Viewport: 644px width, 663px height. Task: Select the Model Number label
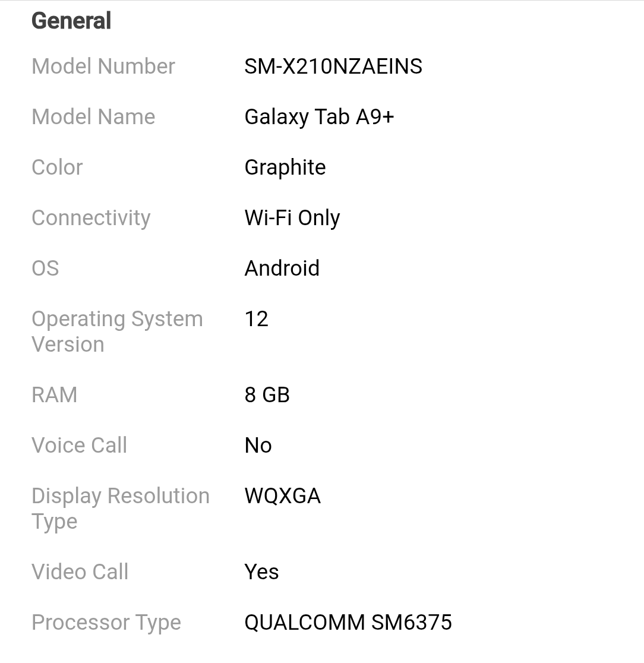coord(103,67)
